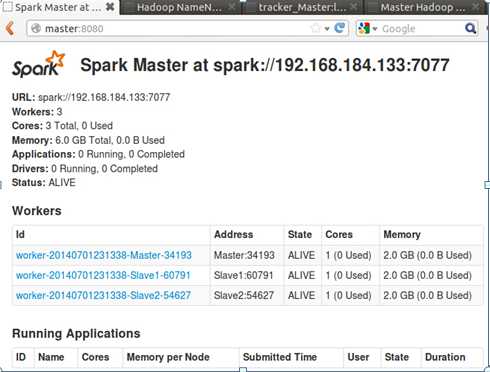
Task: Click the Workers section heading
Action: [x=37, y=211]
